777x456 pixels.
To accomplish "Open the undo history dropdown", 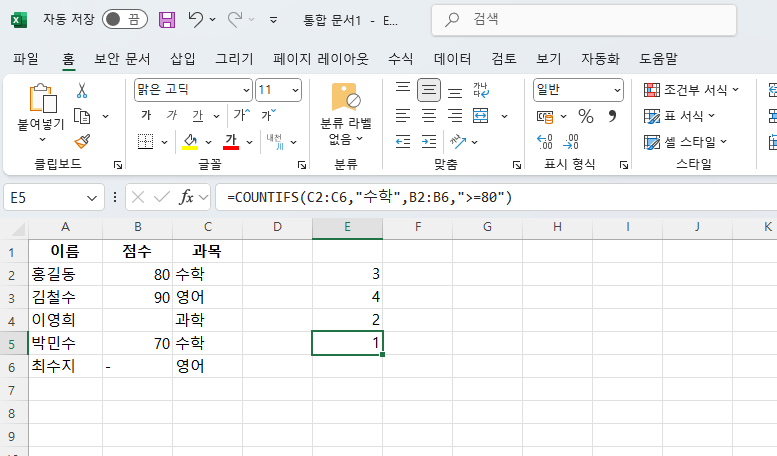I will coord(213,20).
